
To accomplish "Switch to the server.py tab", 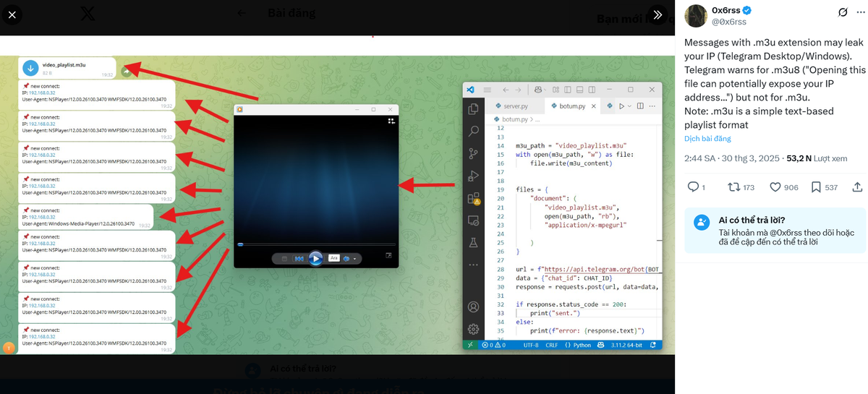I will click(x=517, y=106).
